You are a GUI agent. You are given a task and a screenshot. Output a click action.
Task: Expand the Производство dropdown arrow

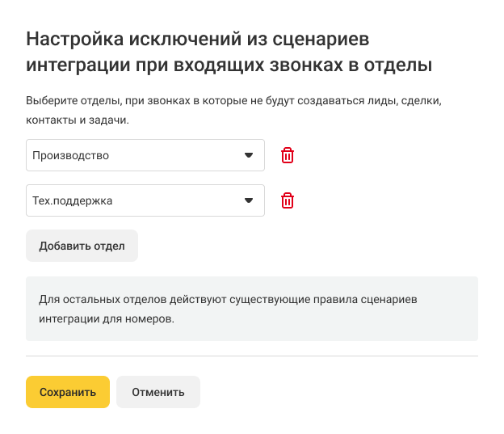pos(249,155)
